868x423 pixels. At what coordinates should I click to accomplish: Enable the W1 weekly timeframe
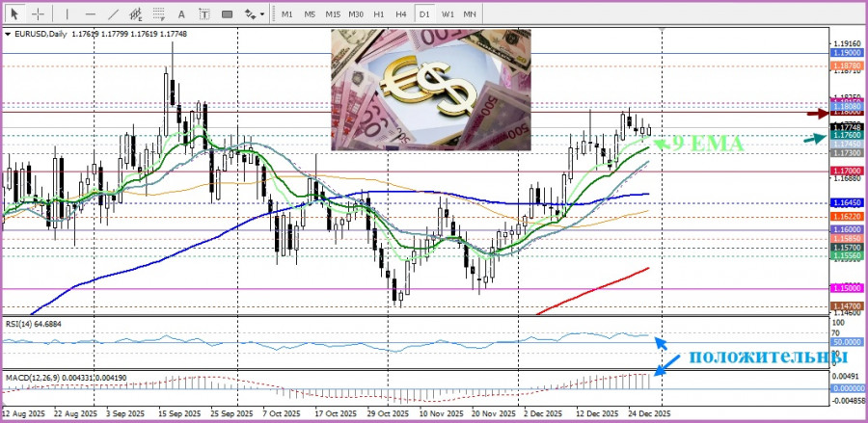[x=448, y=14]
